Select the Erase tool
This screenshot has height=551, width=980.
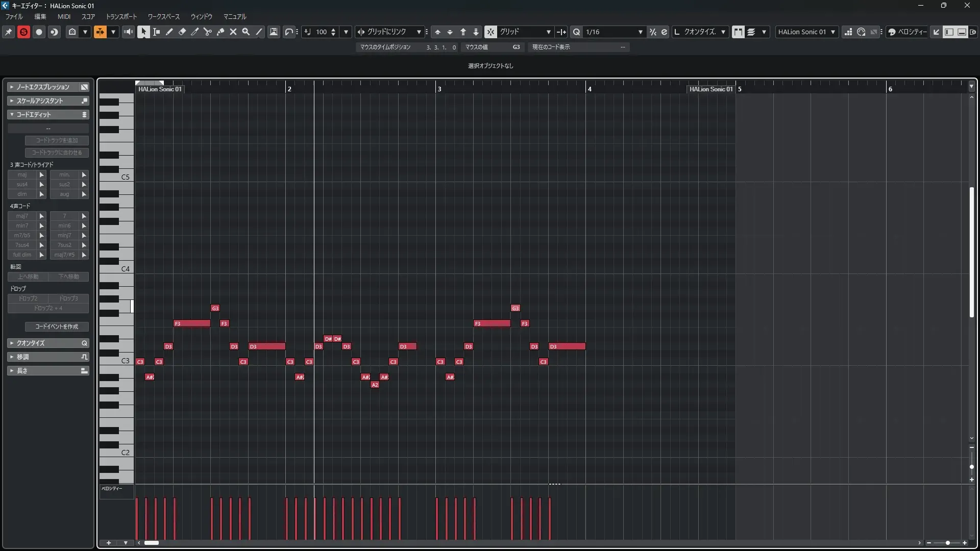[182, 32]
